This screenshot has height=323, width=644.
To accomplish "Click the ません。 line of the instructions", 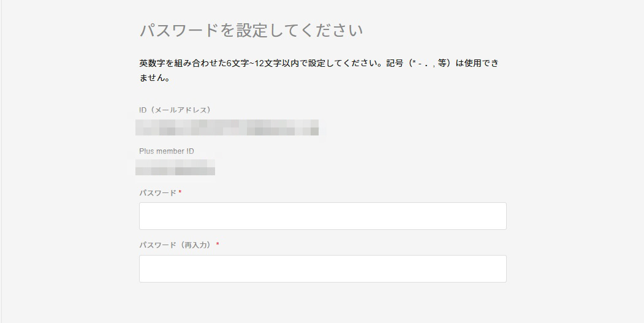I will [x=154, y=78].
